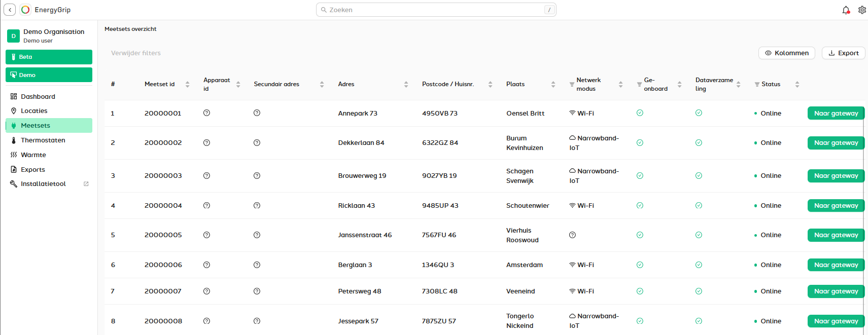This screenshot has height=335, width=868.
Task: Open Locaties in the sidebar
Action: point(49,110)
